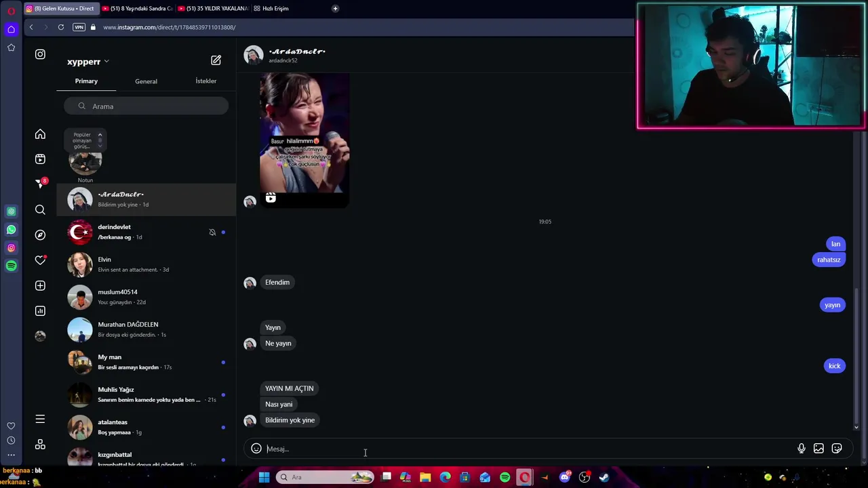Collapse the note bubble down chevron
868x488 pixels.
[x=100, y=146]
